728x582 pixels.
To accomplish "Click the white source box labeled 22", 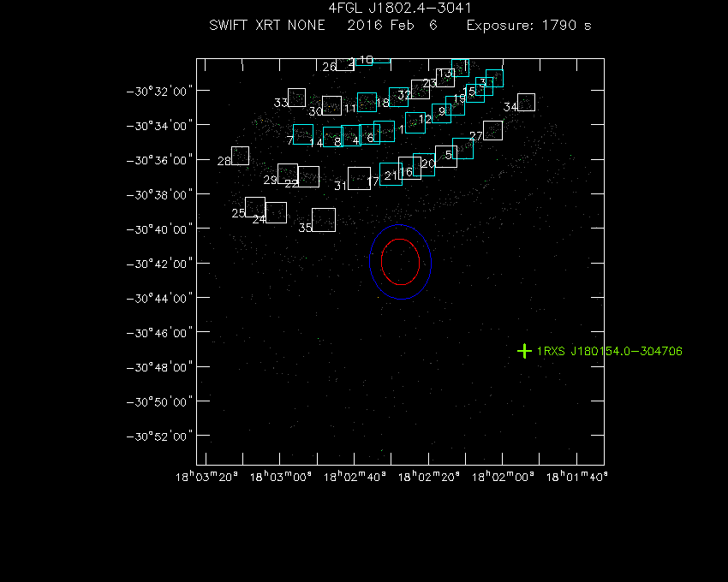I will pos(308,177).
